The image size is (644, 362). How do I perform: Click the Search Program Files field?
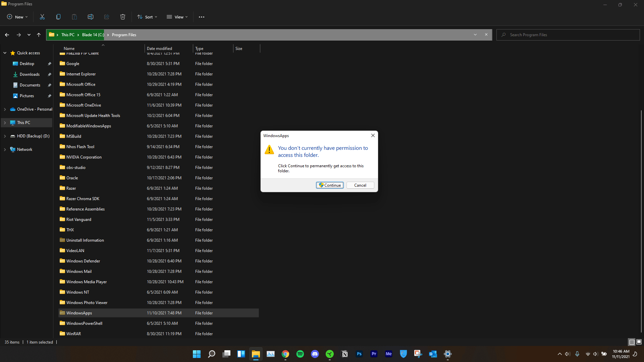coord(568,35)
